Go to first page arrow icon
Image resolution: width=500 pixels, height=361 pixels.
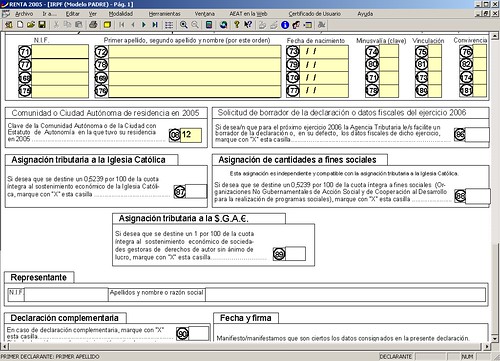point(122,25)
